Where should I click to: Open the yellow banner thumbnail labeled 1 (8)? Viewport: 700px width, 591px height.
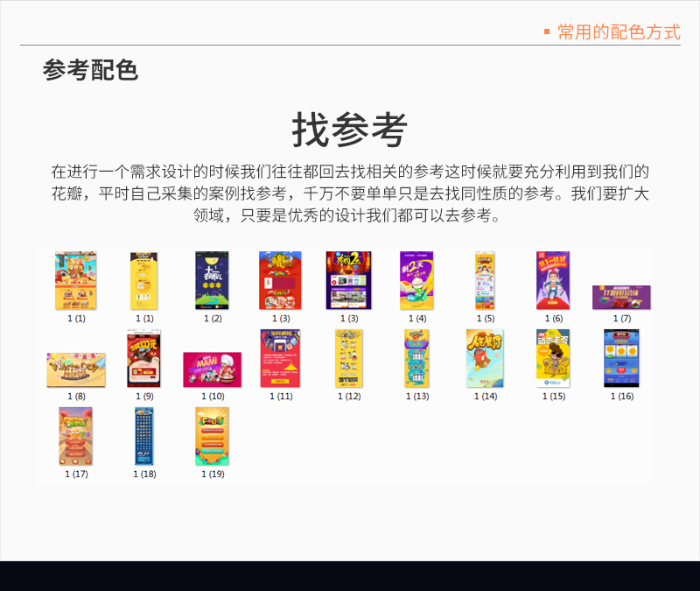[x=76, y=370]
